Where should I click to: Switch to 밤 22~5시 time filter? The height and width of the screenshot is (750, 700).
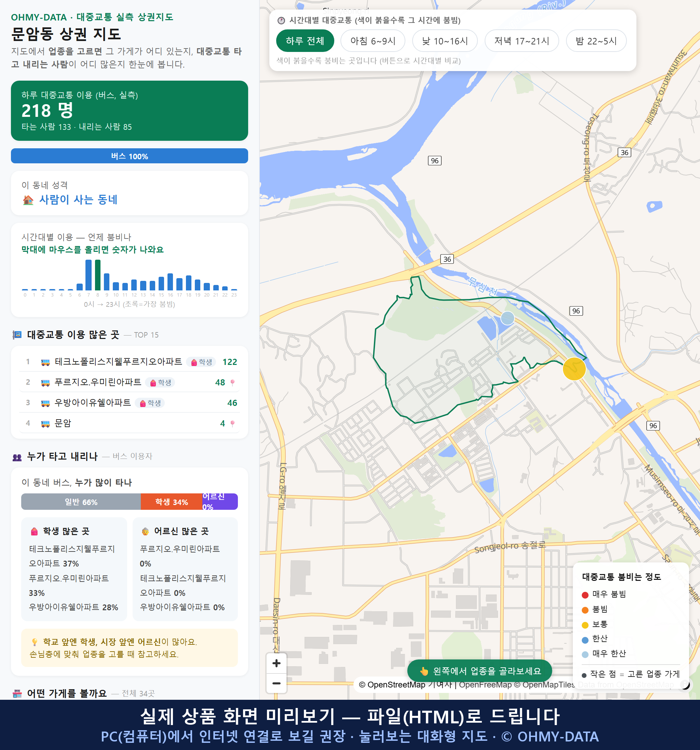[596, 41]
